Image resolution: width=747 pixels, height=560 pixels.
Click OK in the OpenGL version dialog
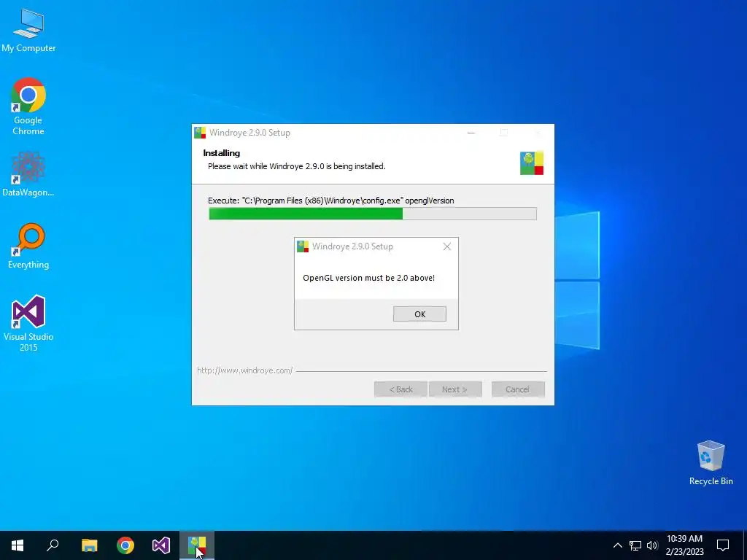pos(419,314)
